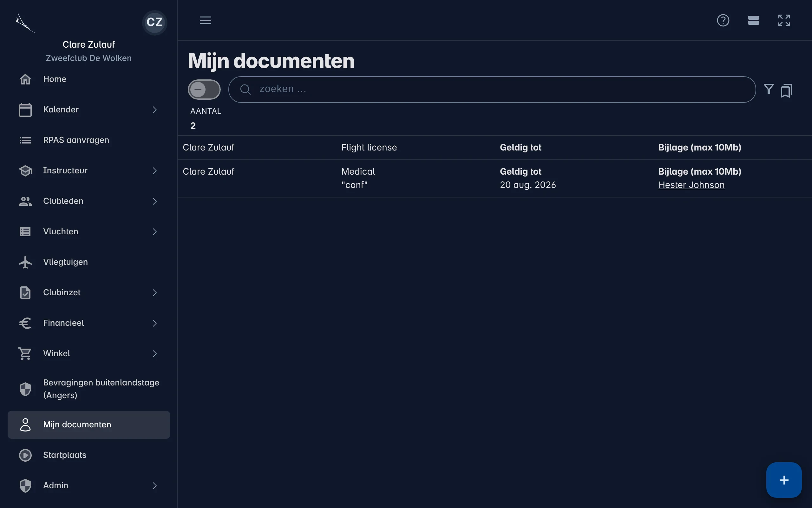
Task: Toggle the switch left of search
Action: 204,89
